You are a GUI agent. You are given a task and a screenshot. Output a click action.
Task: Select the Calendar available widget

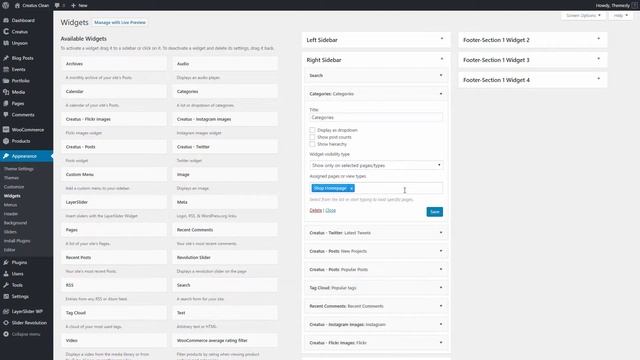[114, 91]
